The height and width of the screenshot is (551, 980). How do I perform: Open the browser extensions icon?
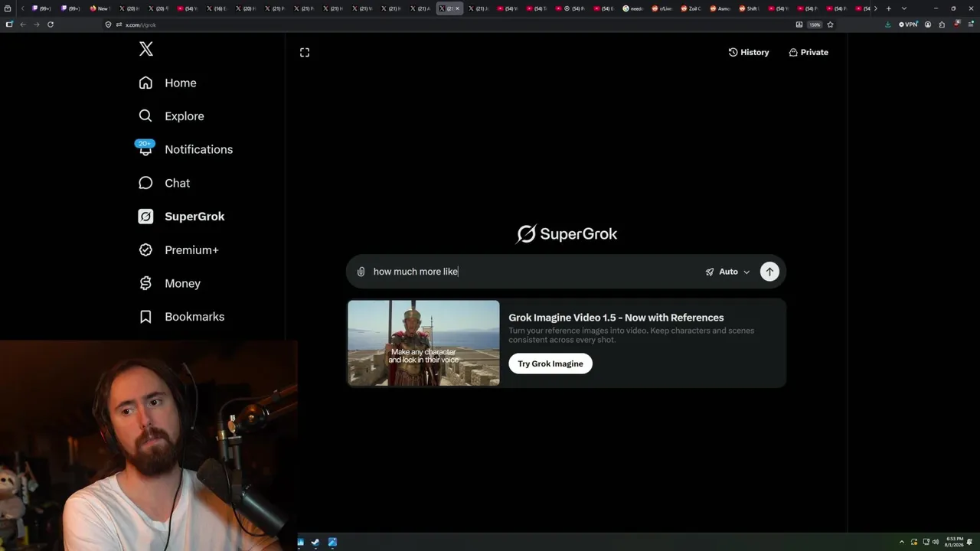coord(942,24)
